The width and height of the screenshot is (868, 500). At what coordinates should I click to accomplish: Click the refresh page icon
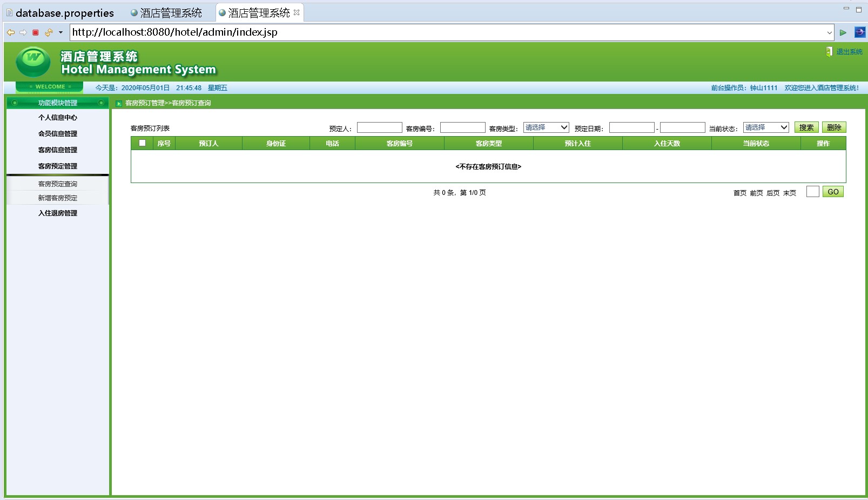(x=49, y=32)
